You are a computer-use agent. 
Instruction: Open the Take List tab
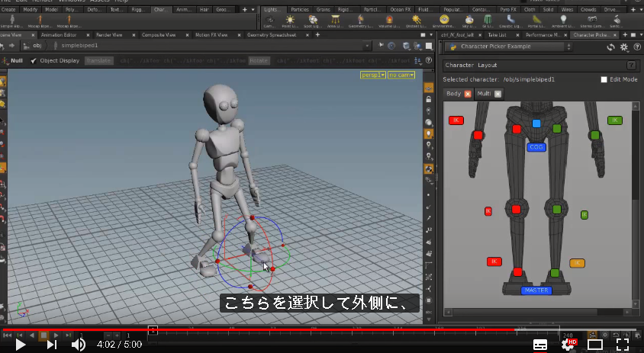pos(497,35)
